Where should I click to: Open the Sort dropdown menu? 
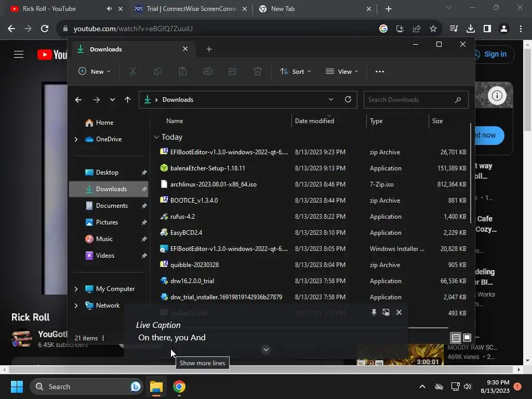(x=296, y=71)
